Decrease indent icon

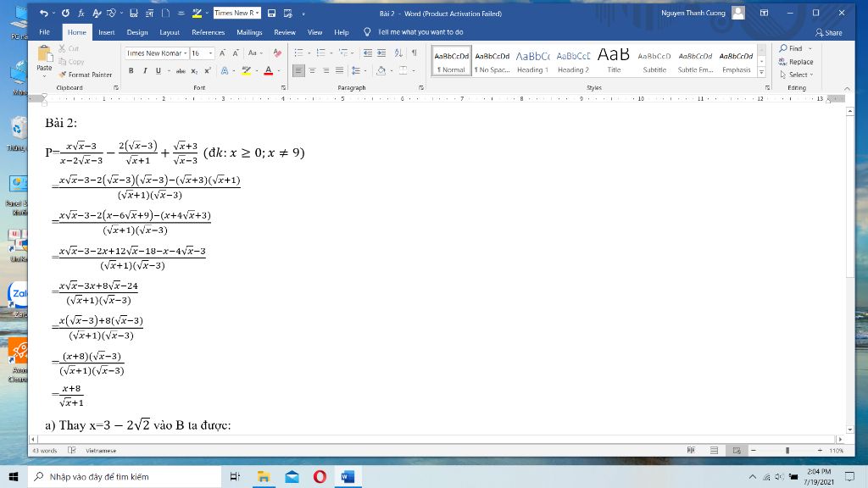point(368,53)
